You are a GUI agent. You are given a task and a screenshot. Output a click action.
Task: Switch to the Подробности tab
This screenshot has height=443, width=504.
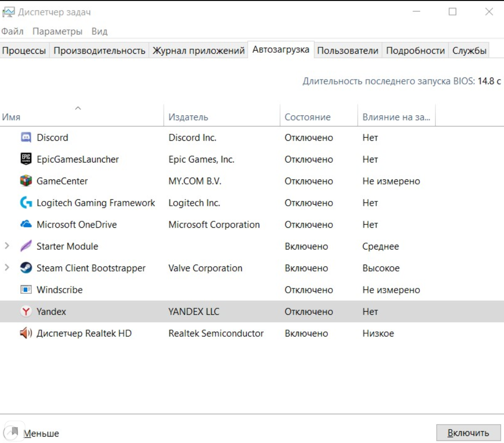(x=415, y=50)
